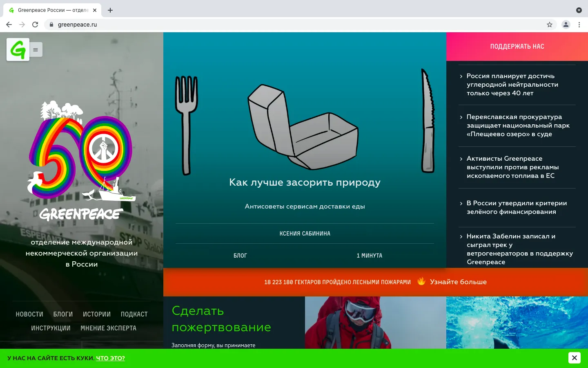Open the tab search dropdown arrow
This screenshot has width=588, height=368.
point(579,10)
